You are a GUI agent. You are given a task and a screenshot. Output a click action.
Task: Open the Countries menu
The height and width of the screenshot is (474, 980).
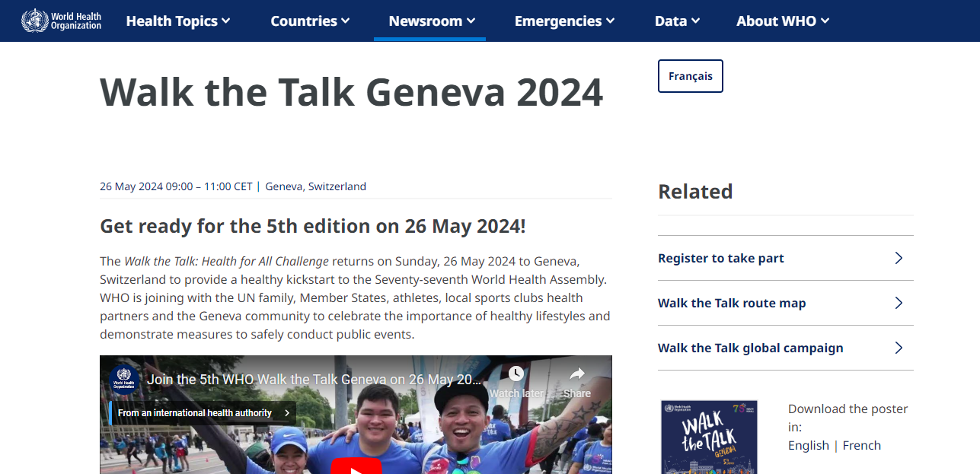310,21
